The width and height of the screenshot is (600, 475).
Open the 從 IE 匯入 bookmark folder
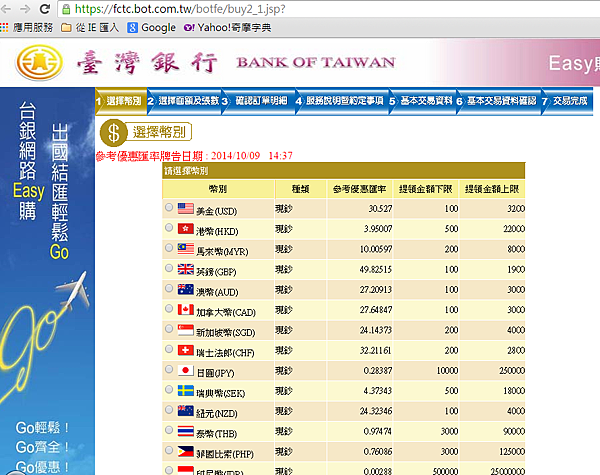[x=90, y=28]
